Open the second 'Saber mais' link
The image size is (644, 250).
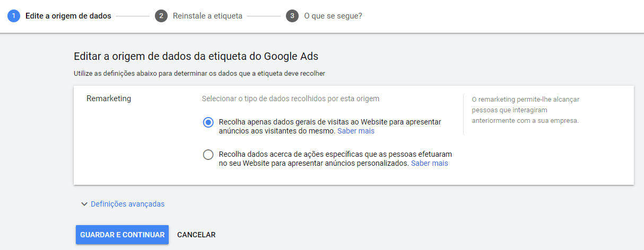pyautogui.click(x=430, y=163)
